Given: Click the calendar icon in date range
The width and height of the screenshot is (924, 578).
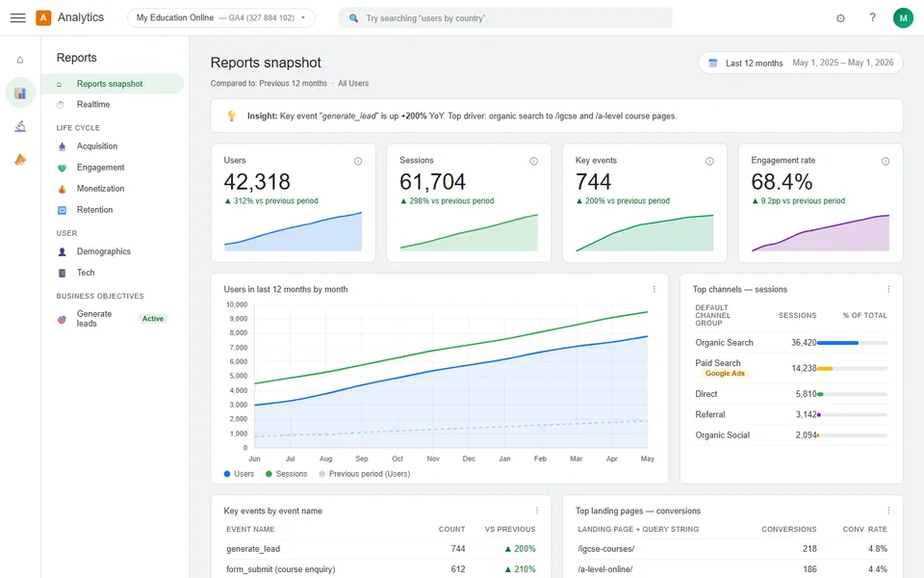Looking at the screenshot, I should [712, 64].
